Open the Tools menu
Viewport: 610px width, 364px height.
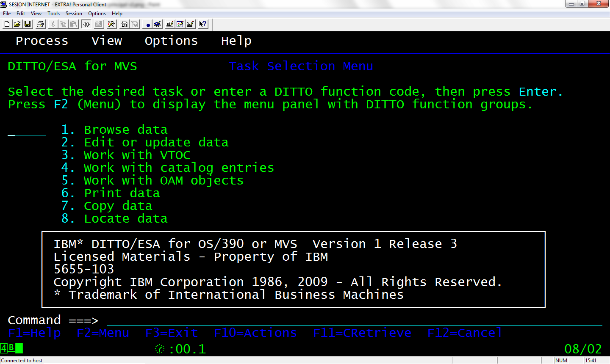tap(53, 13)
